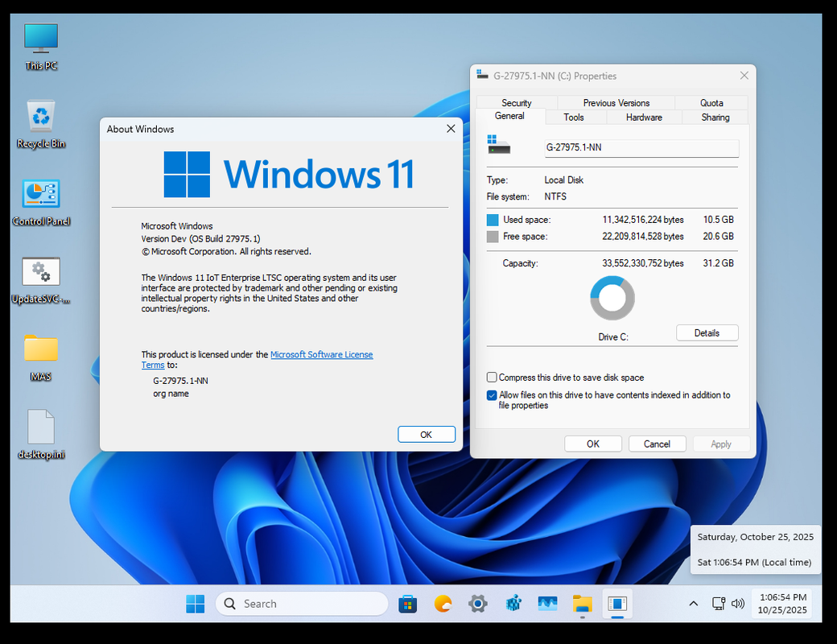Click Cancel in Properties dialog
Screen dimensions: 837x644
[657, 444]
